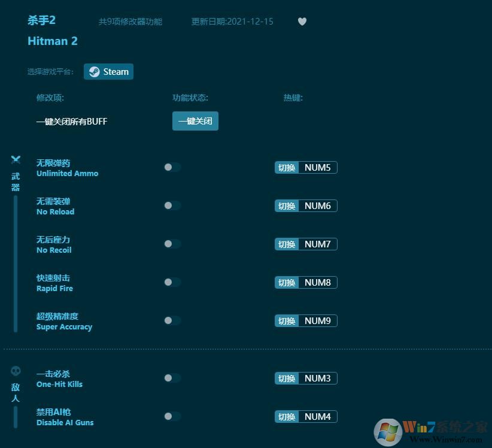Enable the No Reload toggle

pyautogui.click(x=172, y=205)
